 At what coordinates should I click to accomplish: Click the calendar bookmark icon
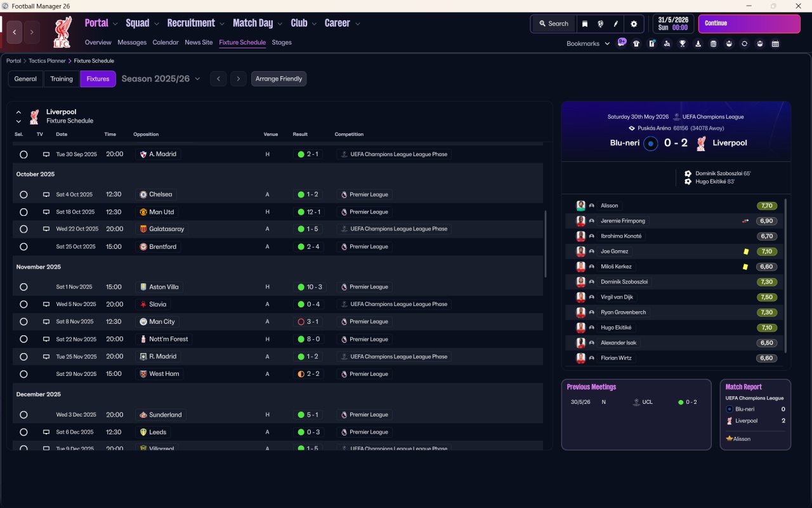(775, 44)
